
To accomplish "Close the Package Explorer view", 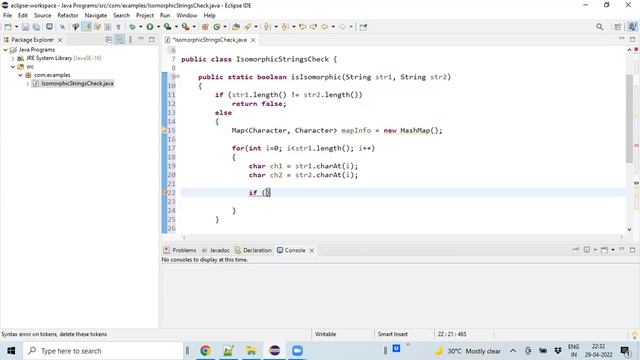I will tap(60, 40).
